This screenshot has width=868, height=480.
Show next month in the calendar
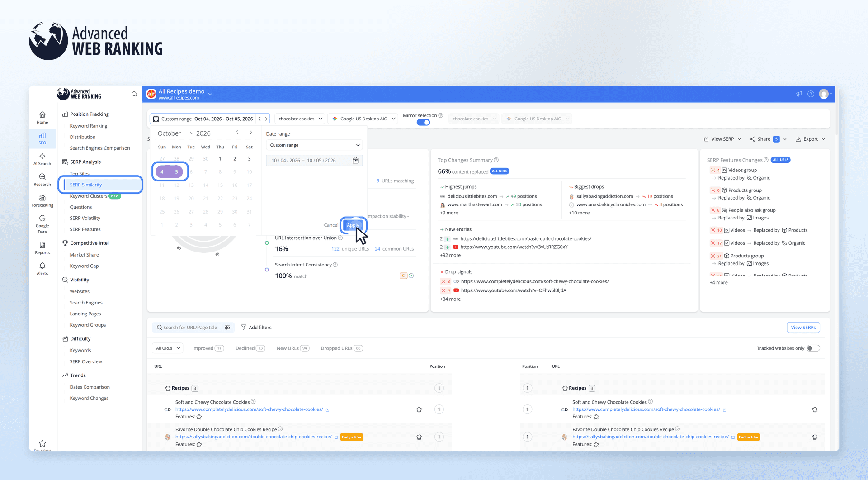point(251,133)
